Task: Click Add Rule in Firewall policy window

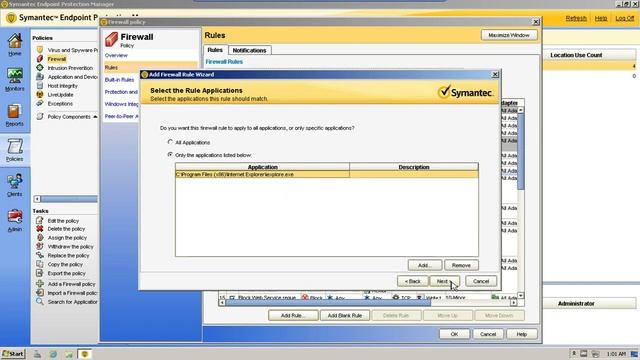Action: click(293, 316)
